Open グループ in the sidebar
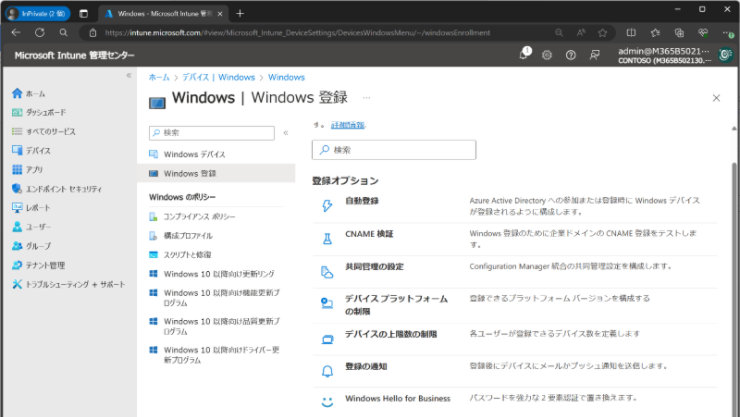This screenshot has height=417, width=740. click(31, 246)
